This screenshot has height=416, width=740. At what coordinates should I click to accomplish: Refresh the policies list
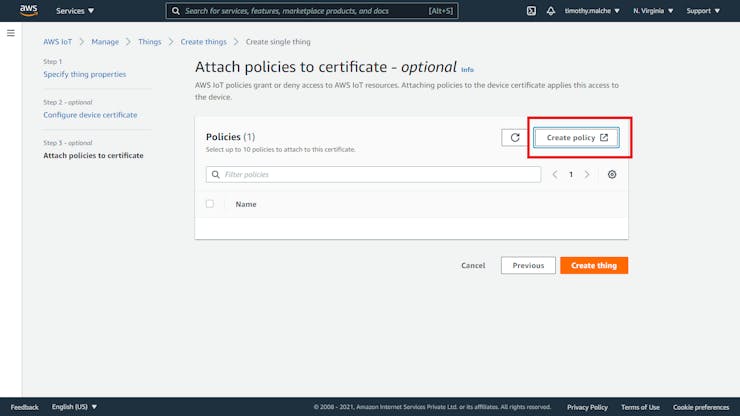coord(515,137)
